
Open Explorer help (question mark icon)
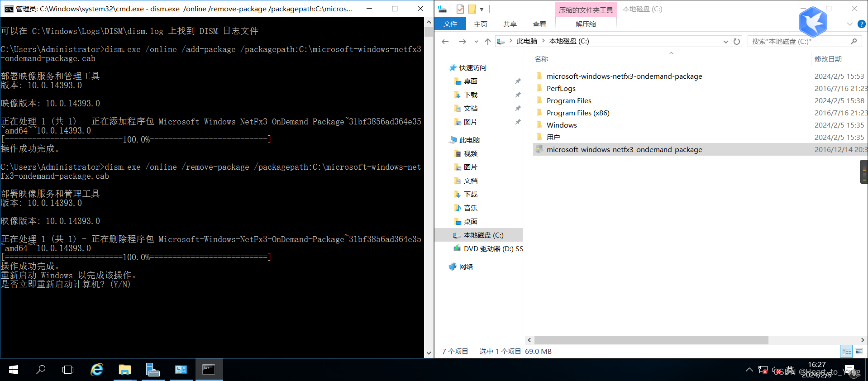[862, 24]
